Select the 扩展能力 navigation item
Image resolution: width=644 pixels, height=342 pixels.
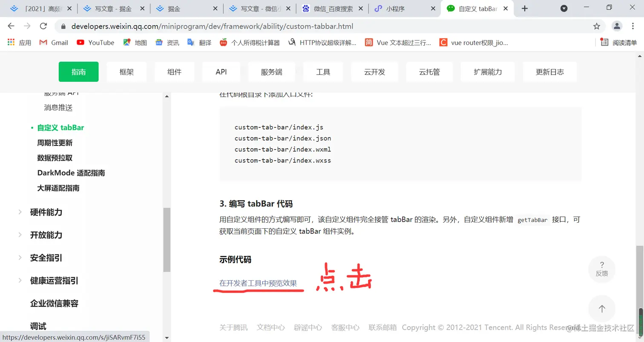(488, 72)
